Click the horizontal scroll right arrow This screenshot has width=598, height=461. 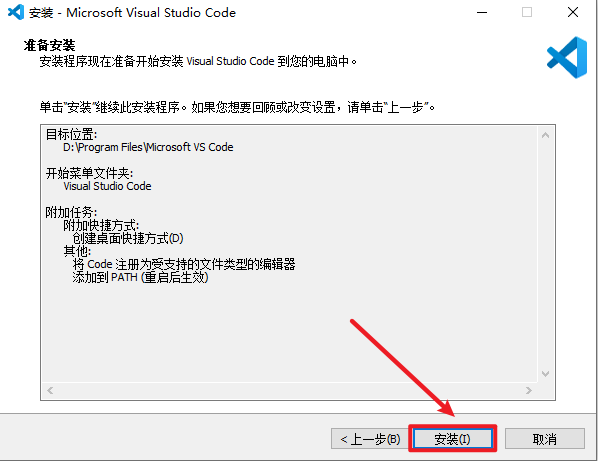coord(529,390)
